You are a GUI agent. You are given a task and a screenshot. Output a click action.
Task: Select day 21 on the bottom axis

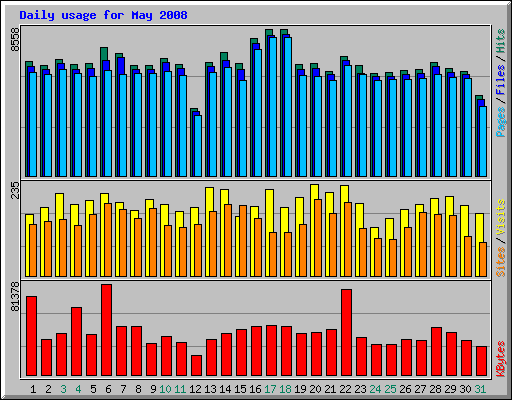click(x=330, y=389)
